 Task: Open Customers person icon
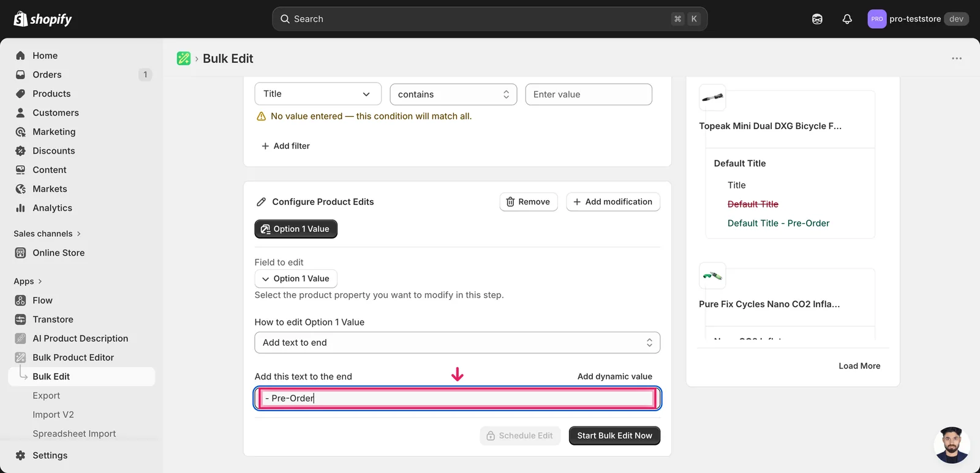coord(20,113)
